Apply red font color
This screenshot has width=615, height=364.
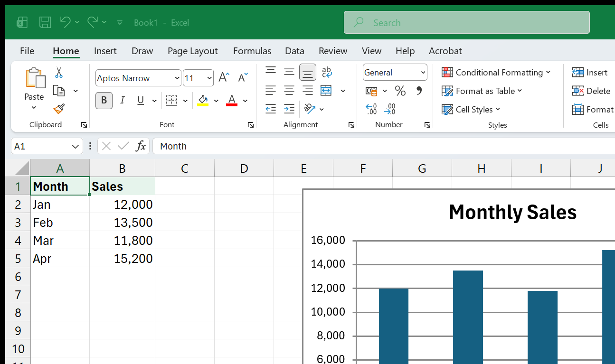click(232, 100)
